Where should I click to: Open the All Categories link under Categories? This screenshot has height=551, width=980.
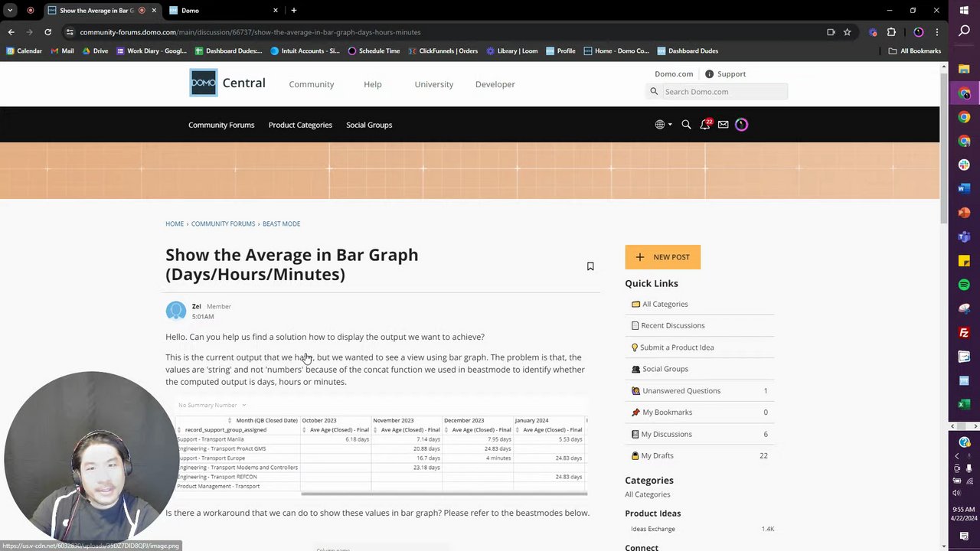point(647,494)
